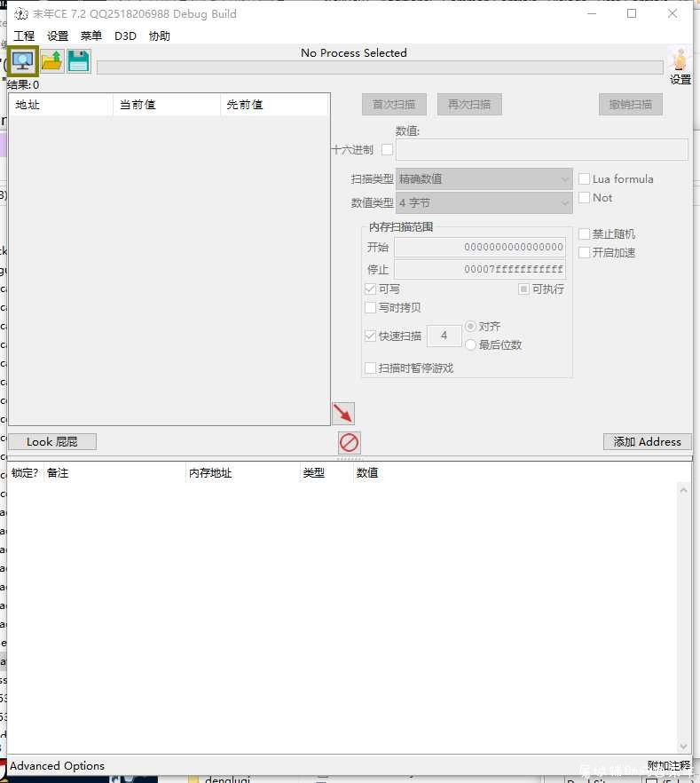This screenshot has width=700, height=783.
Task: Click the 内存地址 column header
Action: (242, 473)
